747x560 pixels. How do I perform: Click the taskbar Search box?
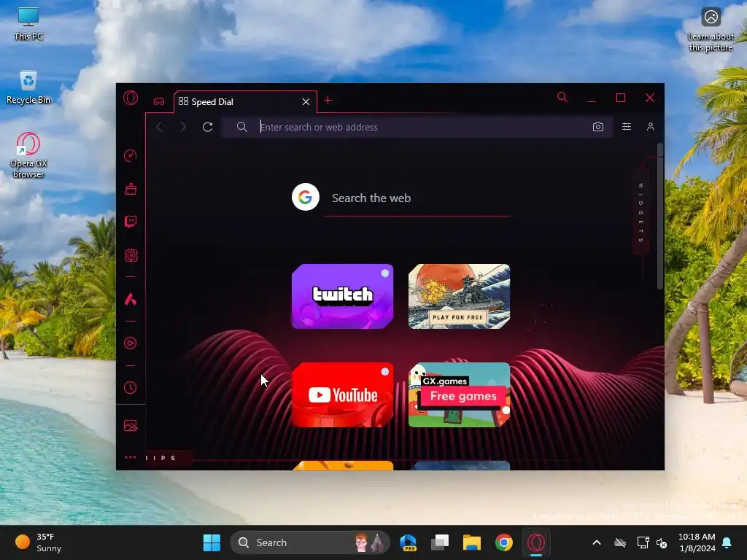tap(310, 542)
